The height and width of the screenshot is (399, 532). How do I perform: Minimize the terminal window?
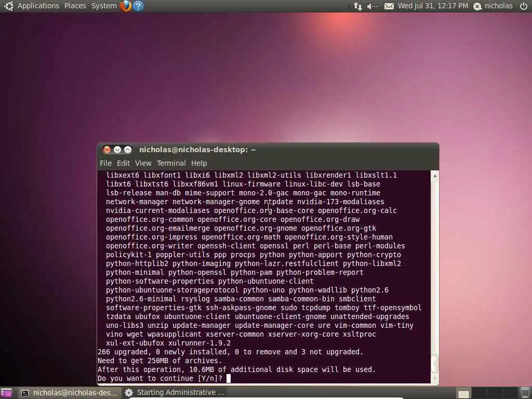click(x=117, y=150)
